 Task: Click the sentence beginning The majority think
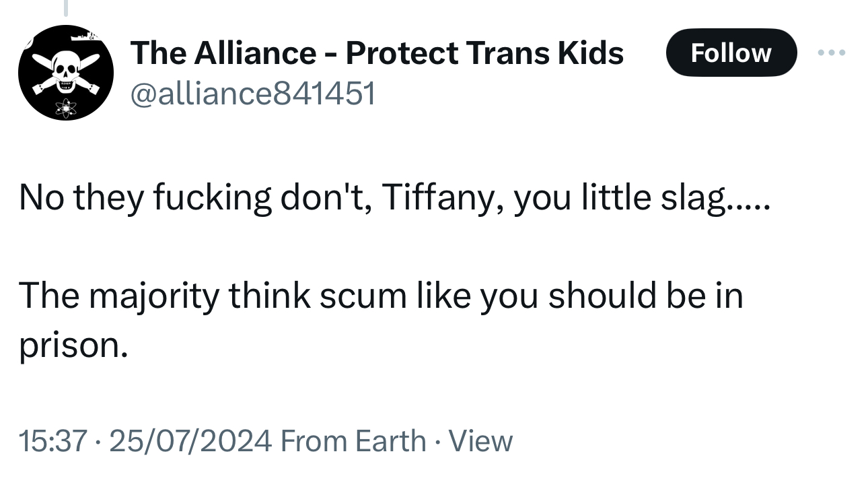tap(381, 296)
